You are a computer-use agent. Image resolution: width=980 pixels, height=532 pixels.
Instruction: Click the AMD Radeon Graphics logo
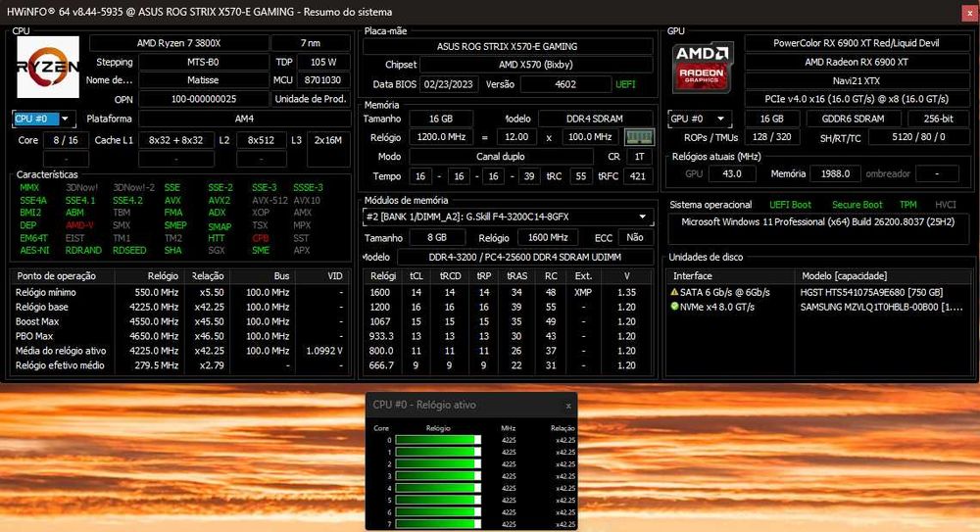702,69
